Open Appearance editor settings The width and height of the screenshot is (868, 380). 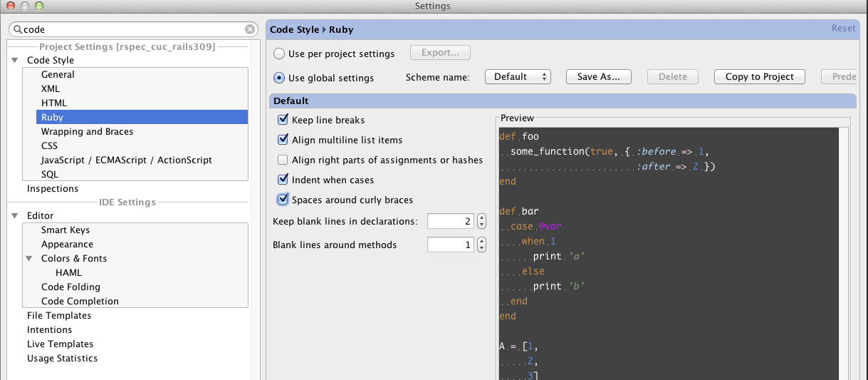point(67,244)
